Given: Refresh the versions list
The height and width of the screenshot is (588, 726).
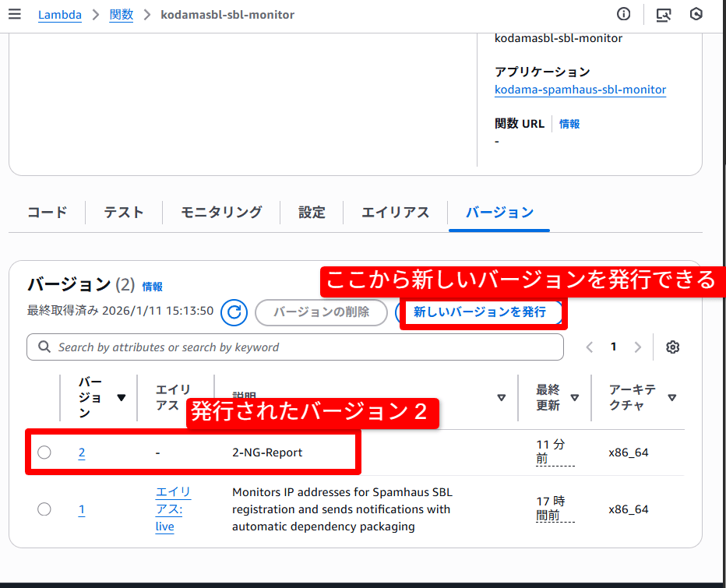Looking at the screenshot, I should [x=234, y=312].
